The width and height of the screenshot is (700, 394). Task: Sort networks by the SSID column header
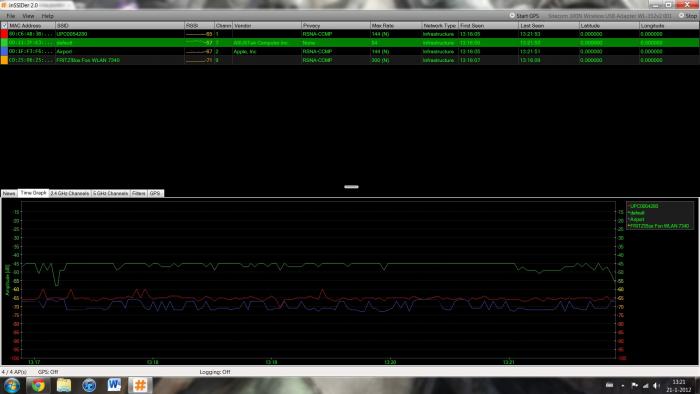(x=120, y=26)
